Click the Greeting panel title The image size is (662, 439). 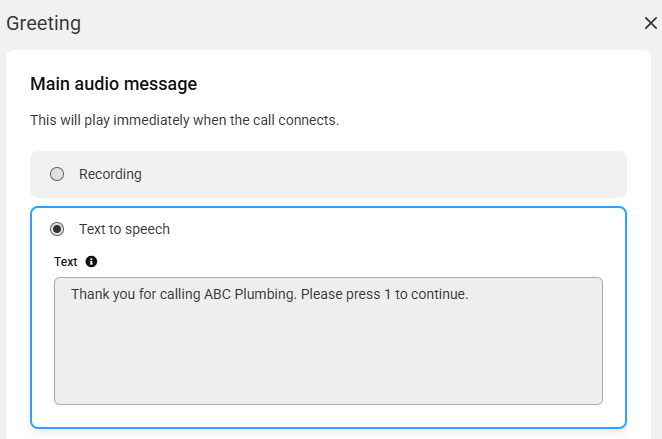click(43, 23)
